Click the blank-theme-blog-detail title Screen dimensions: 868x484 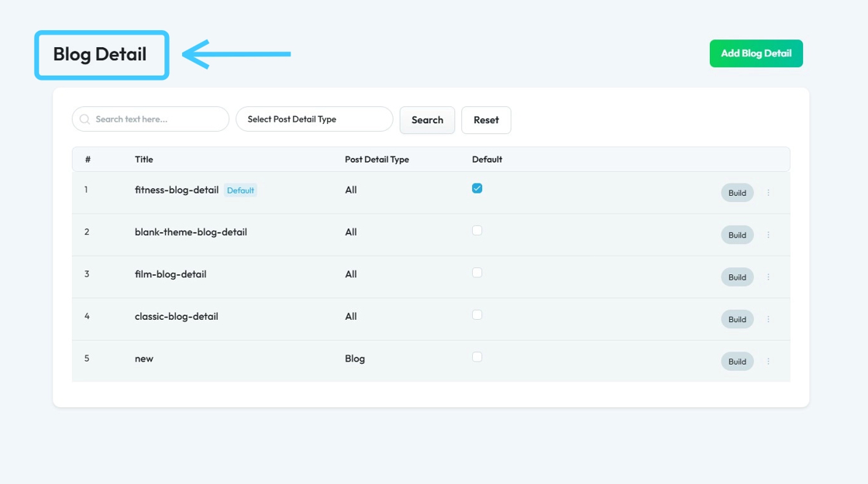point(191,232)
